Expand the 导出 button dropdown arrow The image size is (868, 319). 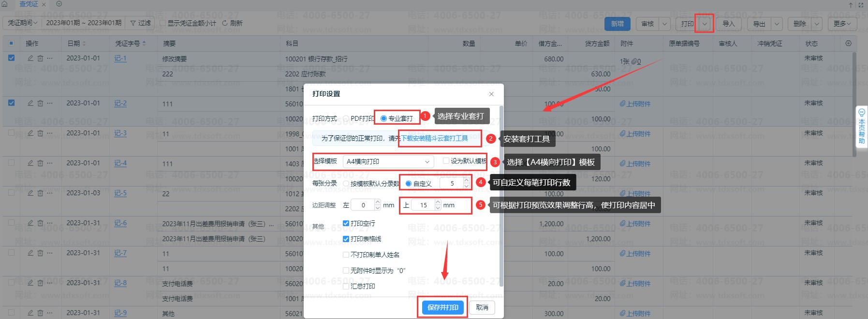[x=777, y=24]
